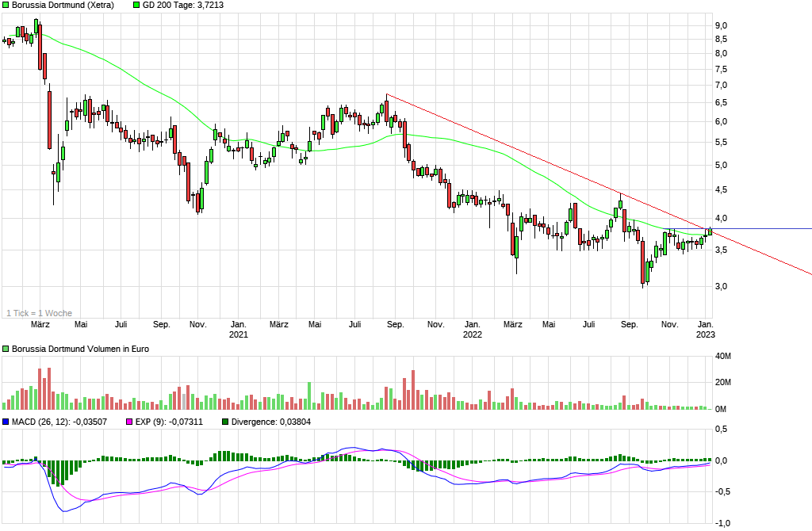812x531 pixels.
Task: Click the end of the blue horizontal resistance line
Action: tap(810, 229)
